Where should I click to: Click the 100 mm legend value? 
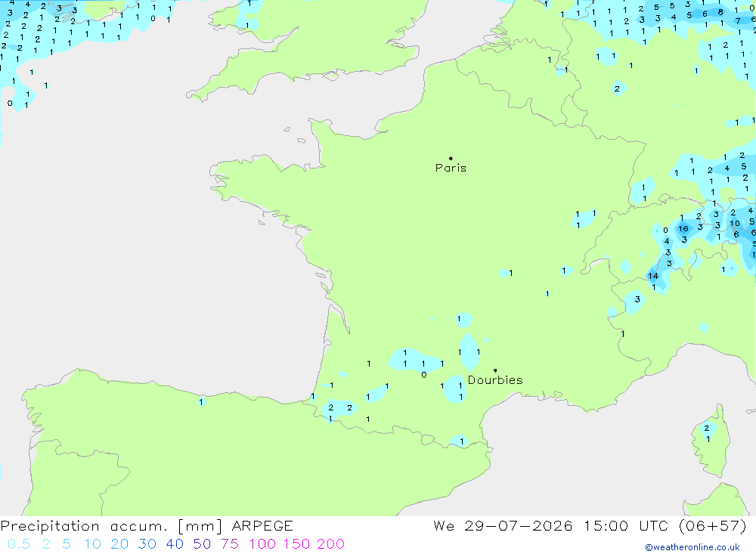[262, 544]
